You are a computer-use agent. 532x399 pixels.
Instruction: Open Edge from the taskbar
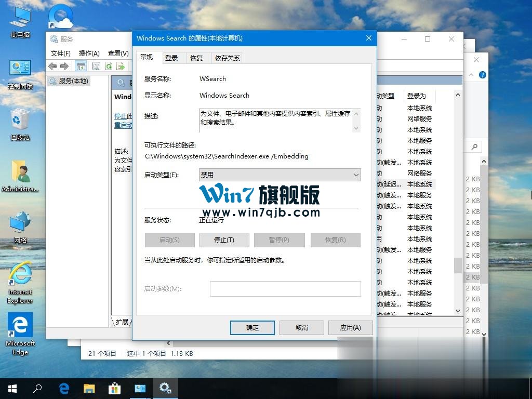63,388
